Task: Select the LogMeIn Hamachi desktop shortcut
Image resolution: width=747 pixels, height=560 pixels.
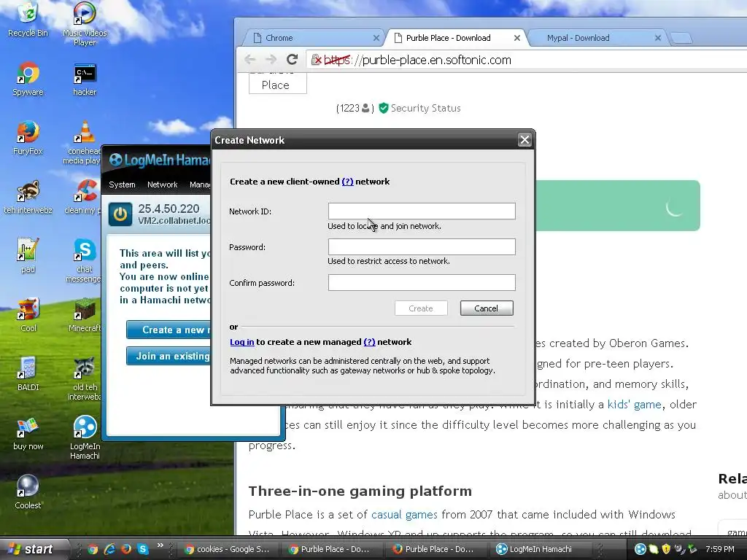Action: [x=85, y=437]
